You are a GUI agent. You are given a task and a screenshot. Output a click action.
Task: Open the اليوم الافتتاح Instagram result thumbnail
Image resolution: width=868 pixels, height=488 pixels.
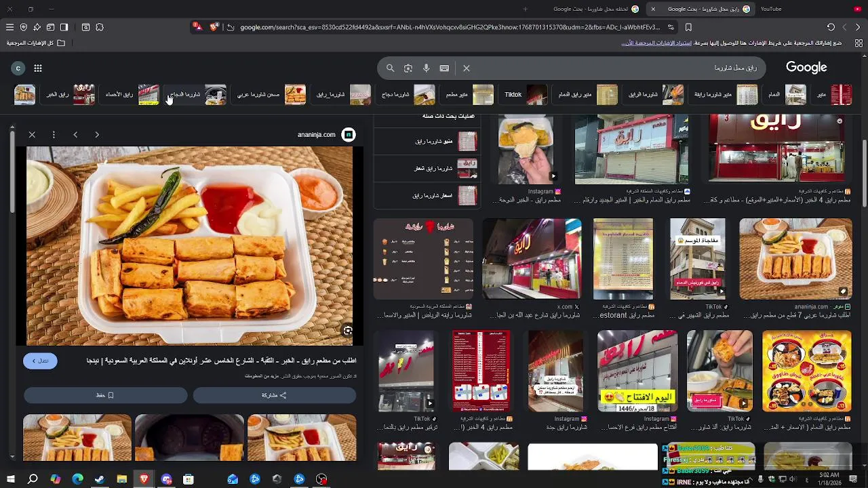pyautogui.click(x=637, y=371)
